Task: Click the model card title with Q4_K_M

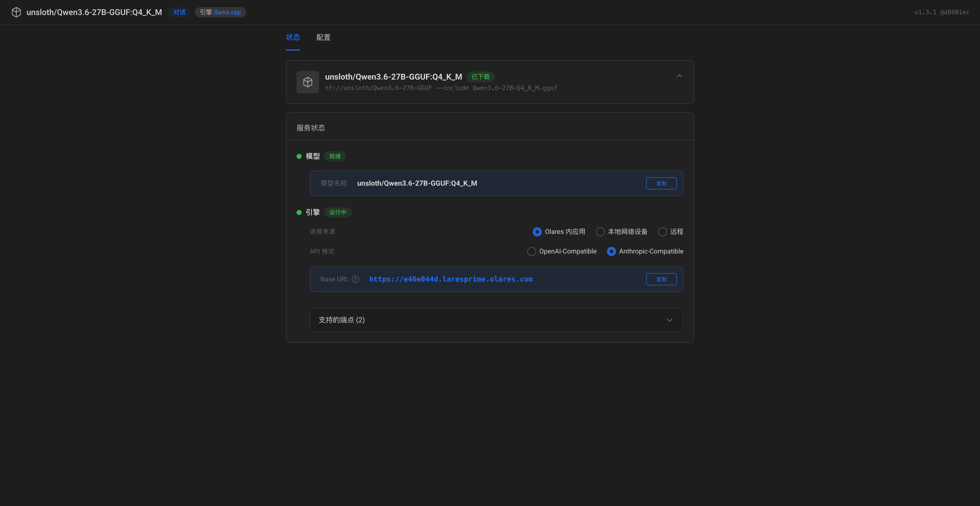Action: 393,77
